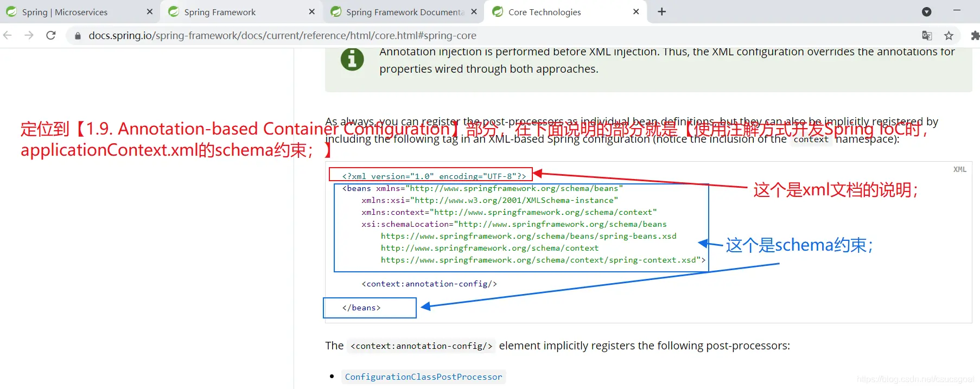The width and height of the screenshot is (980, 389).
Task: Open the extensions puzzle icon
Action: point(975,36)
